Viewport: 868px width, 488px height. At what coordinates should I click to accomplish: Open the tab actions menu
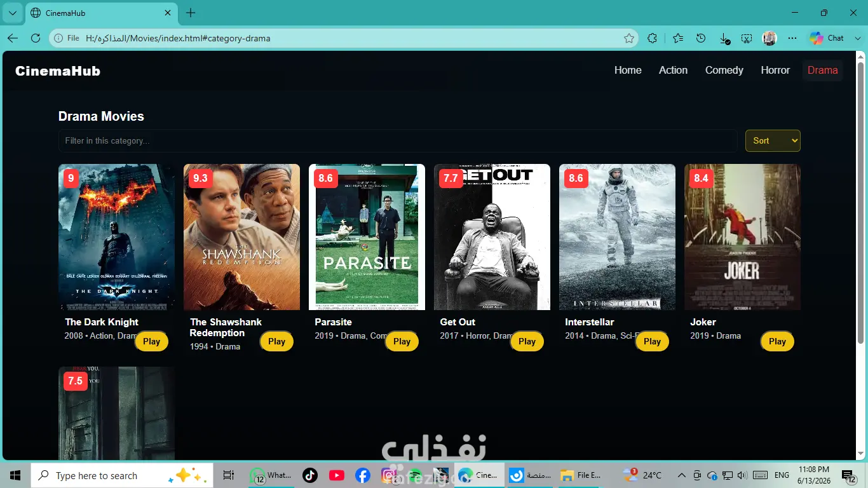(x=12, y=13)
